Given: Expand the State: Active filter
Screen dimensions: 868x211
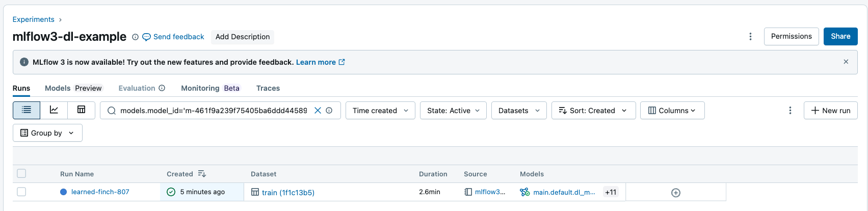Looking at the screenshot, I should pos(453,111).
